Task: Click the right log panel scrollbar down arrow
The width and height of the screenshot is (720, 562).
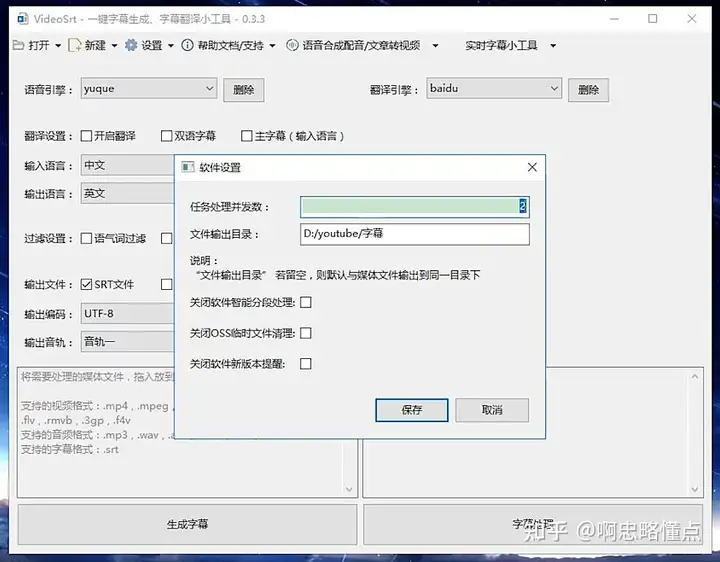Action: pos(695,489)
